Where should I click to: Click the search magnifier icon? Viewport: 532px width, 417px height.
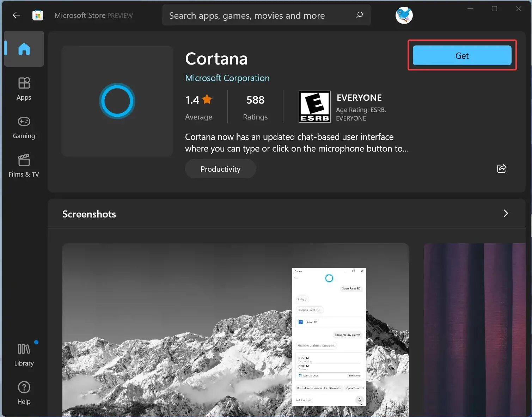[359, 15]
